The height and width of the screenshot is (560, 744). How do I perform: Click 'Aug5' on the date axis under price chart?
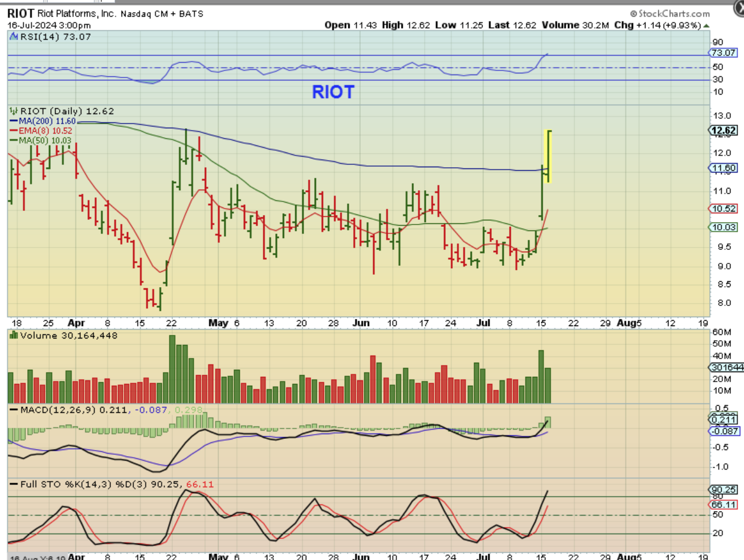[x=628, y=323]
